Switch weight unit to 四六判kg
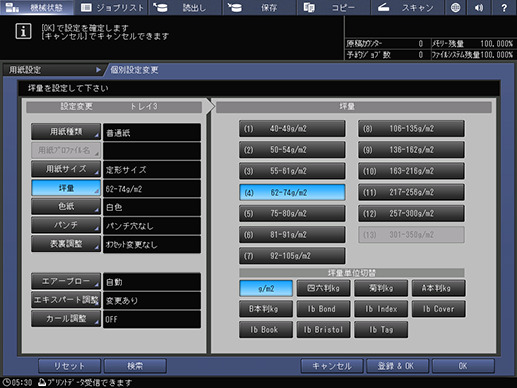 323,288
